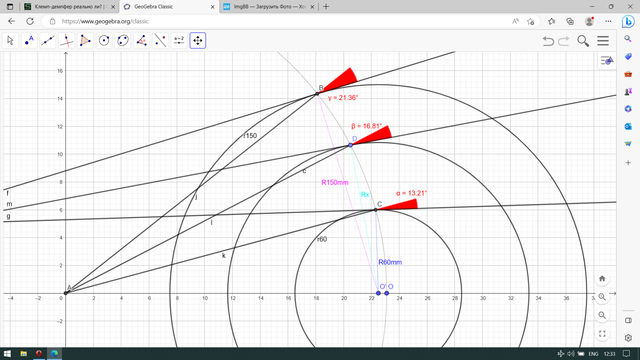The image size is (640, 360).
Task: Select point B on the drawing
Action: (317, 94)
